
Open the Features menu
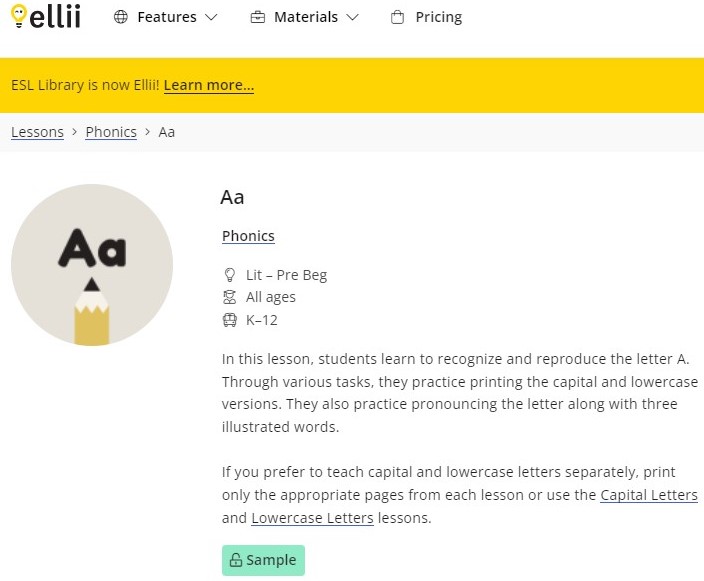point(166,17)
